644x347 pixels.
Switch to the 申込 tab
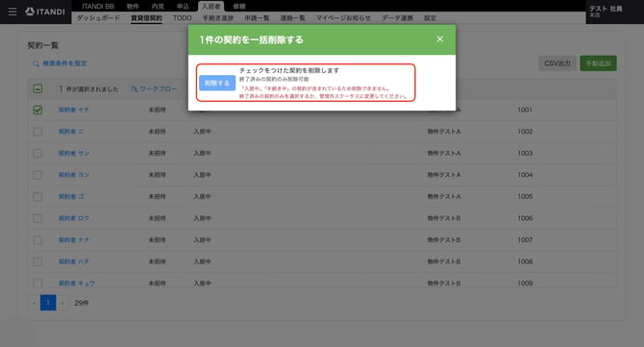pos(183,6)
